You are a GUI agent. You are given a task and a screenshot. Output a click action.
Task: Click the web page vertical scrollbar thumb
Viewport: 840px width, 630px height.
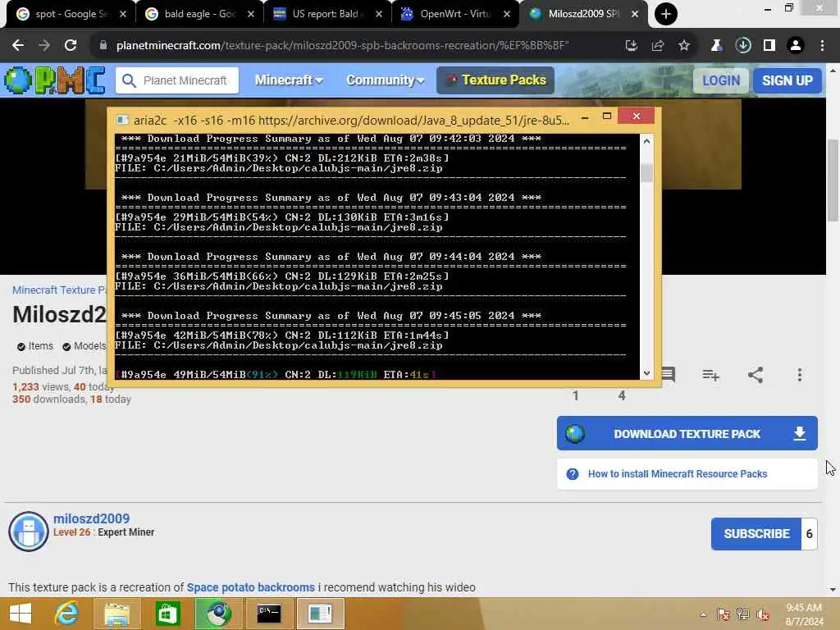pos(833,180)
